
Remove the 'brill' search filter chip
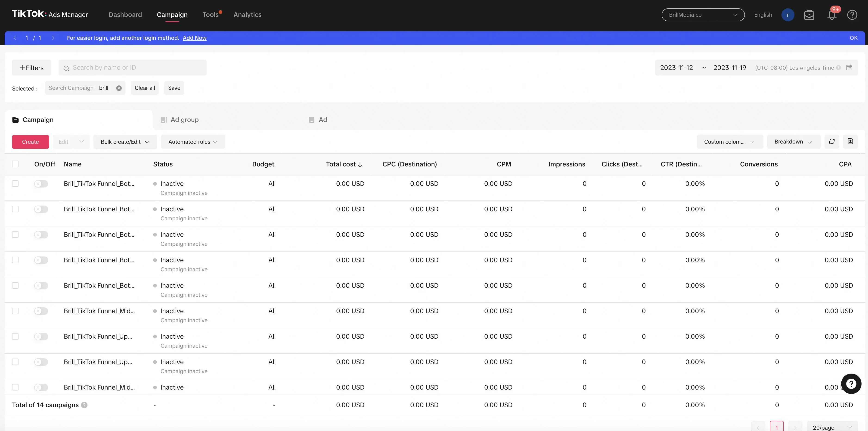[x=119, y=88]
